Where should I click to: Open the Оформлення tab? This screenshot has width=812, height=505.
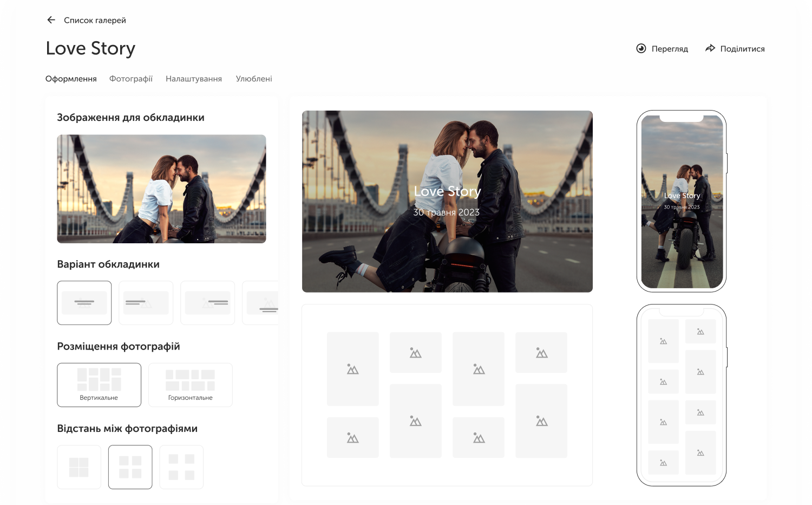point(71,79)
